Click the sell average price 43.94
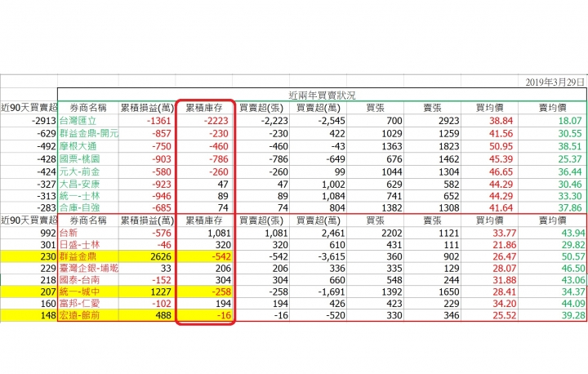The width and height of the screenshot is (588, 374). (573, 233)
